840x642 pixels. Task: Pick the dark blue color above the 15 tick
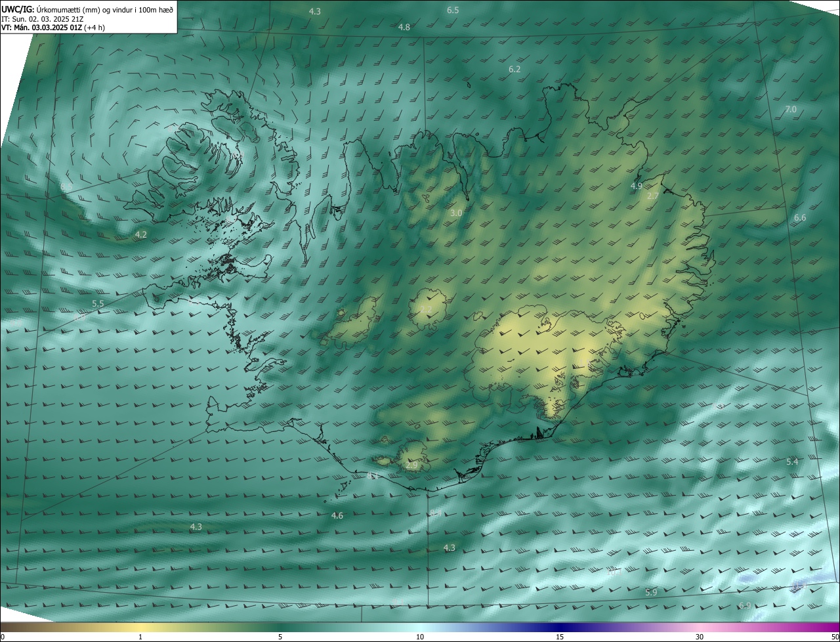click(x=560, y=627)
